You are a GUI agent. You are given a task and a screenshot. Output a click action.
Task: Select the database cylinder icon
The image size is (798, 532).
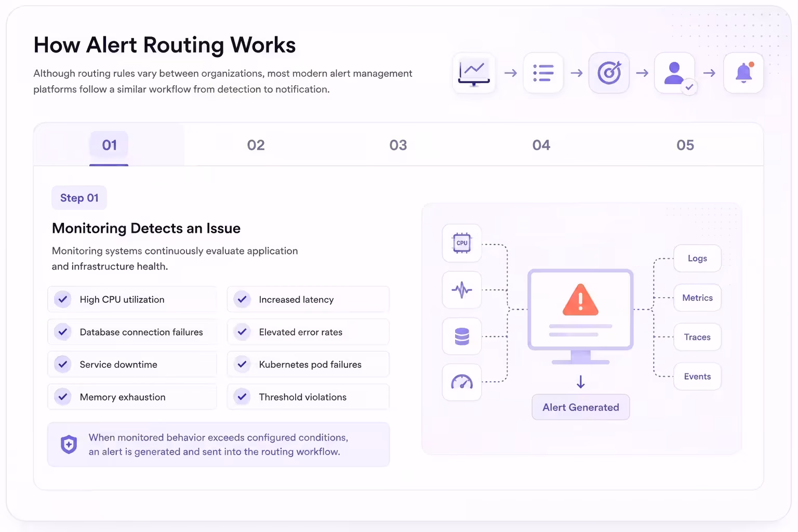(462, 337)
